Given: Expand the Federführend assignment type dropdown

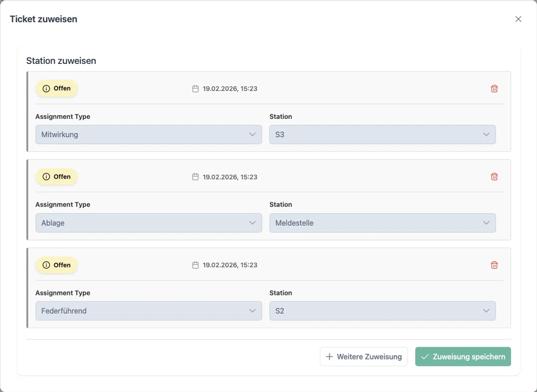Looking at the screenshot, I should coord(149,311).
